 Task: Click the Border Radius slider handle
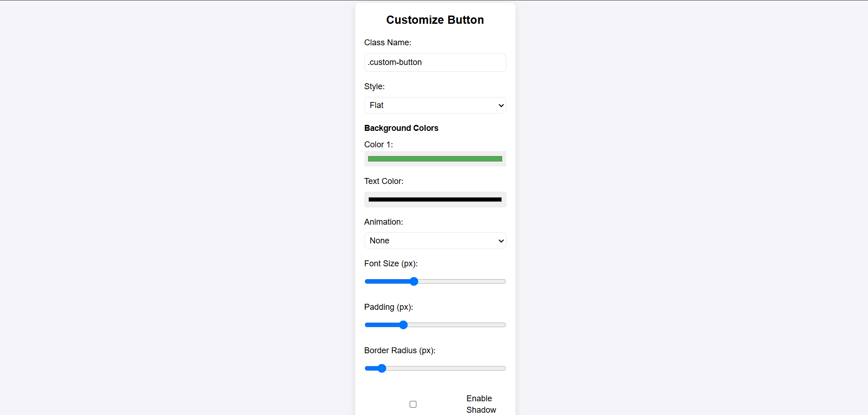coord(382,368)
